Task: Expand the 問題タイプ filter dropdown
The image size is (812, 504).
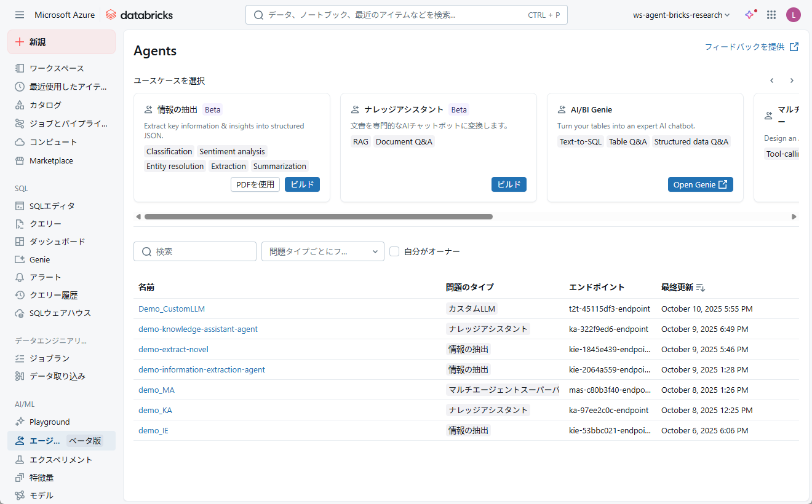Action: (x=323, y=251)
